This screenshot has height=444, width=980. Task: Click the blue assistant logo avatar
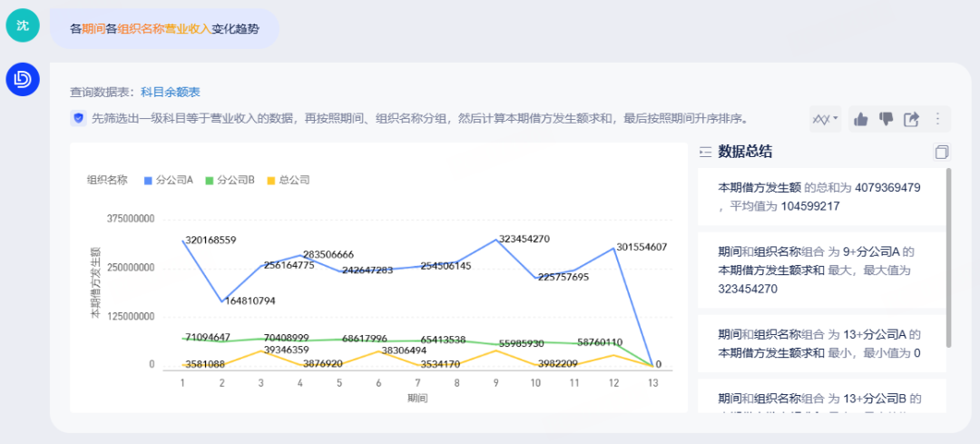tap(23, 79)
